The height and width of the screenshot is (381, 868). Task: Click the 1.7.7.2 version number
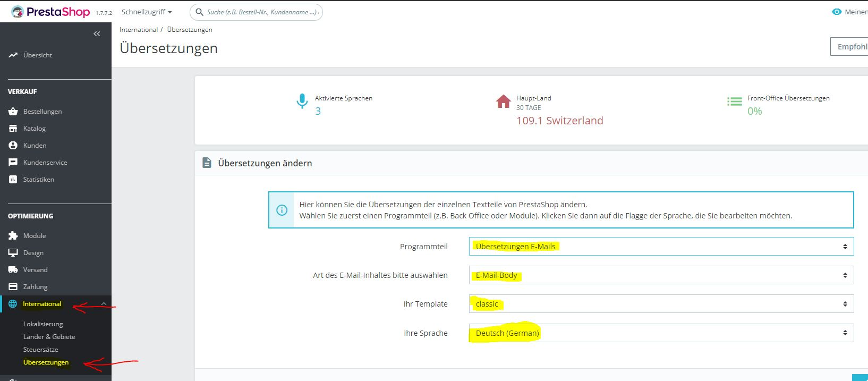click(104, 13)
